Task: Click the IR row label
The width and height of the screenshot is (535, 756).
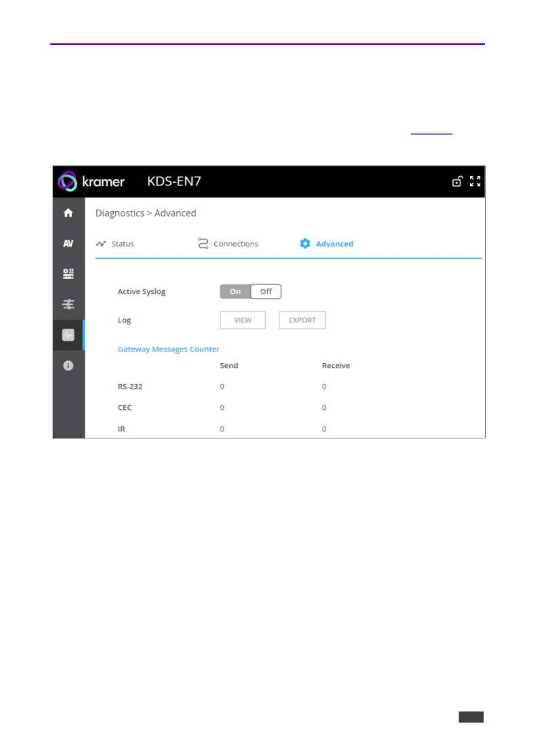Action: pos(121,429)
